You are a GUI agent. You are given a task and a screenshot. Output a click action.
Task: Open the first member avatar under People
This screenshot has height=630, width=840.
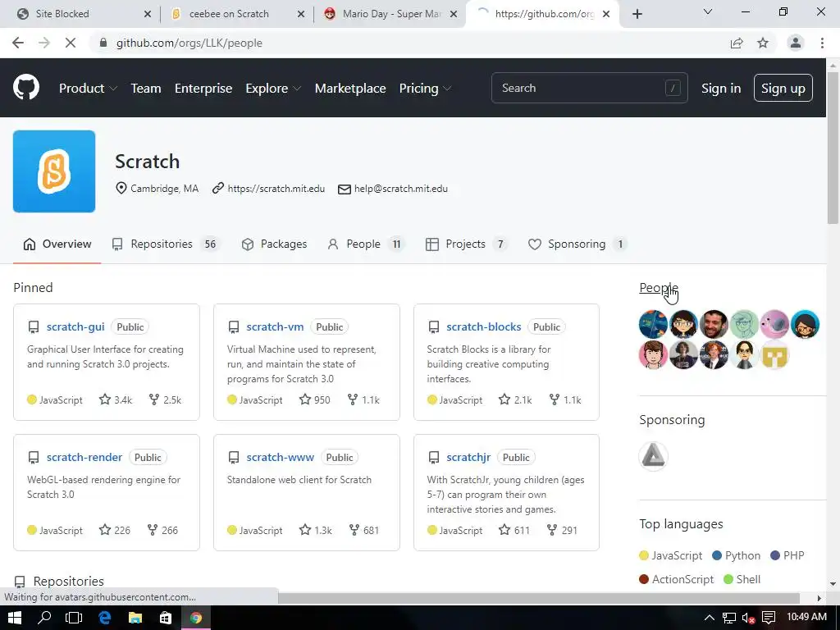click(x=653, y=324)
